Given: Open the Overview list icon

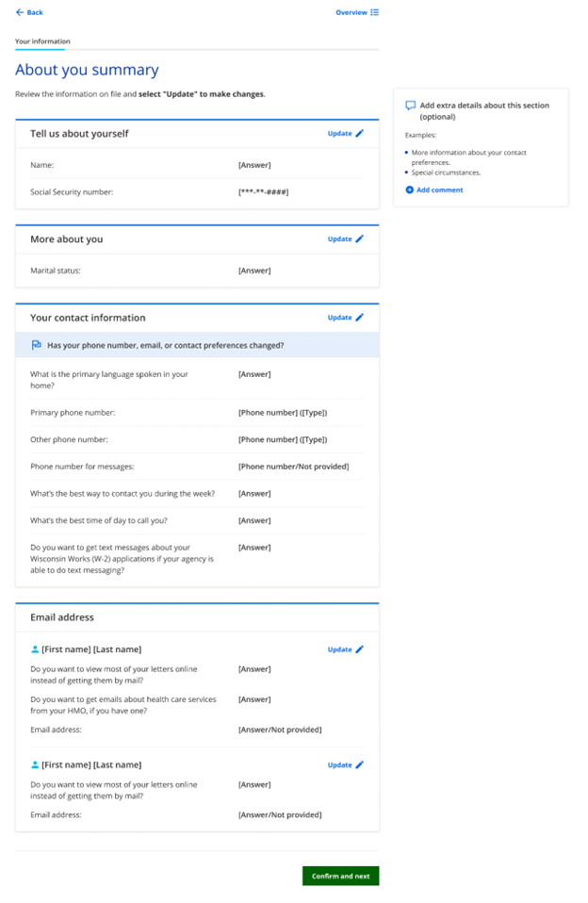Looking at the screenshot, I should (375, 12).
